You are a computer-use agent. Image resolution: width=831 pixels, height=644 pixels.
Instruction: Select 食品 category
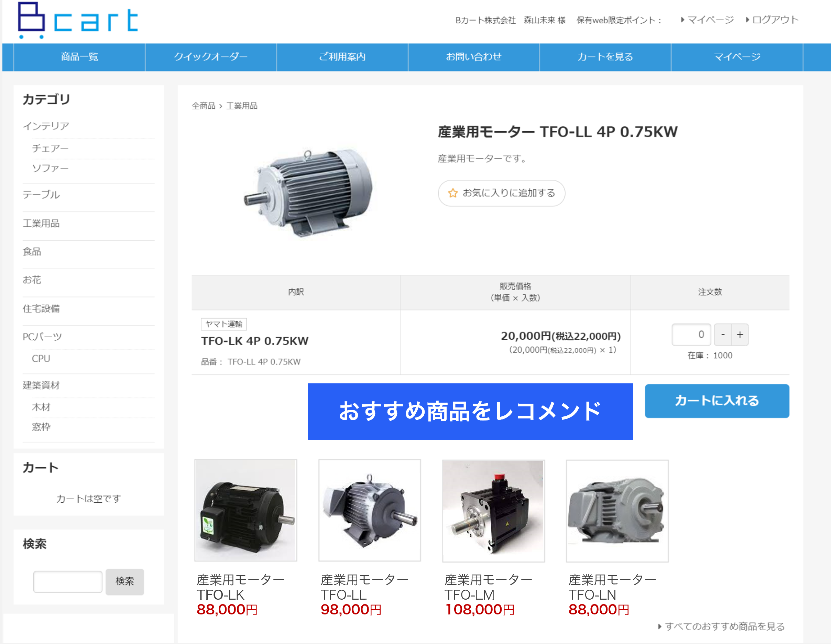[x=32, y=252]
